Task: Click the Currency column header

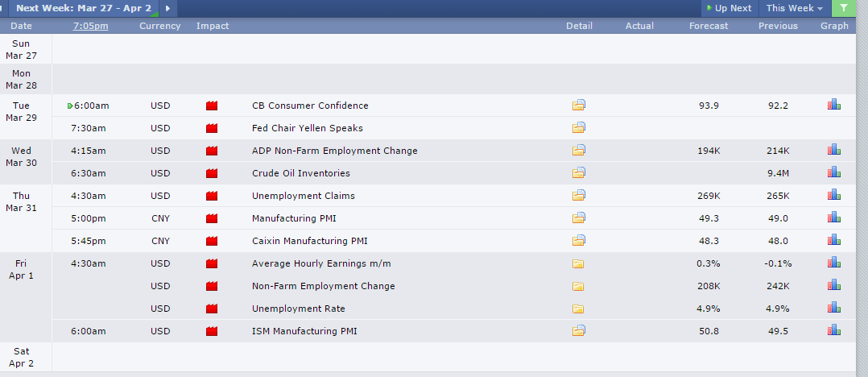Action: point(159,26)
